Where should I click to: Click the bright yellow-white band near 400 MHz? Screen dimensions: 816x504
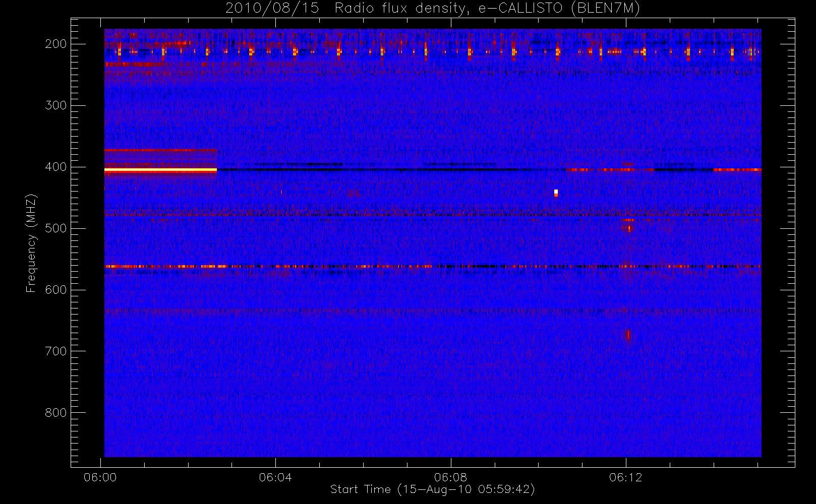click(160, 170)
